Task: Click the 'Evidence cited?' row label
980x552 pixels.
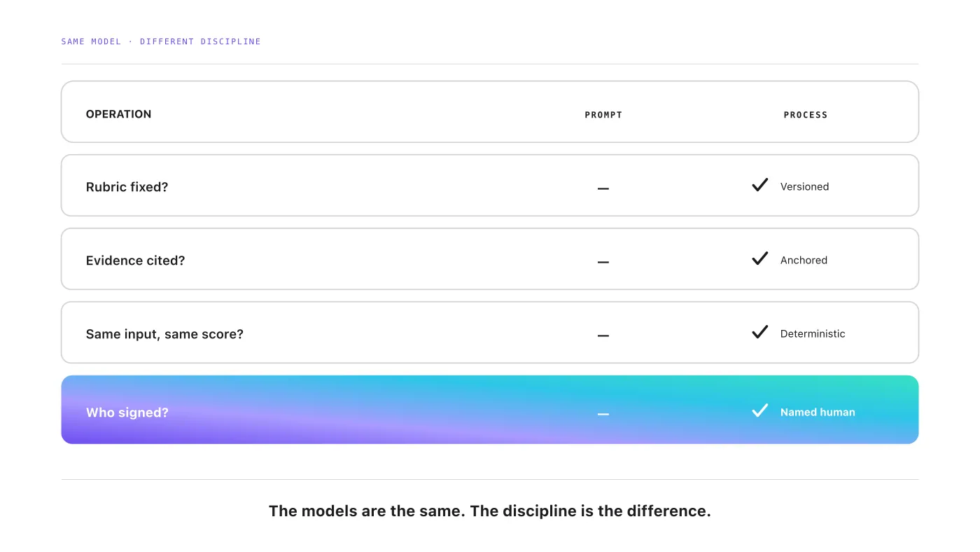Action: (135, 261)
